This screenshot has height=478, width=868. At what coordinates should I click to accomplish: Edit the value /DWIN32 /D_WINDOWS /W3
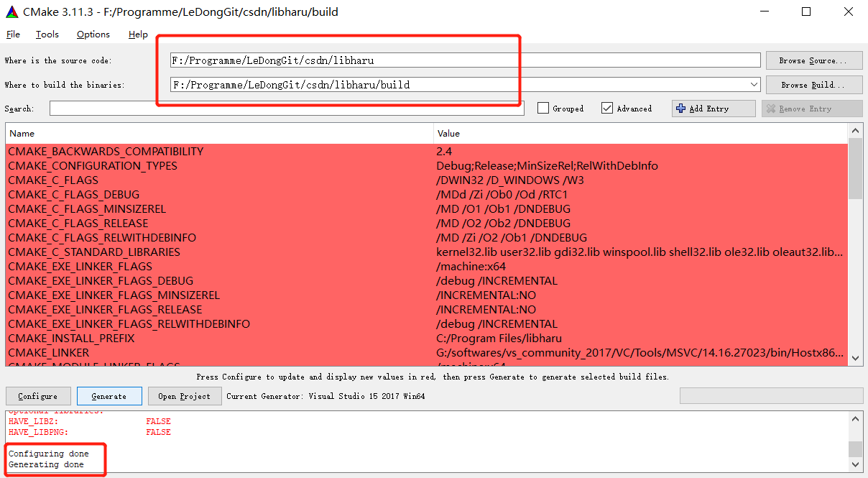click(x=510, y=180)
